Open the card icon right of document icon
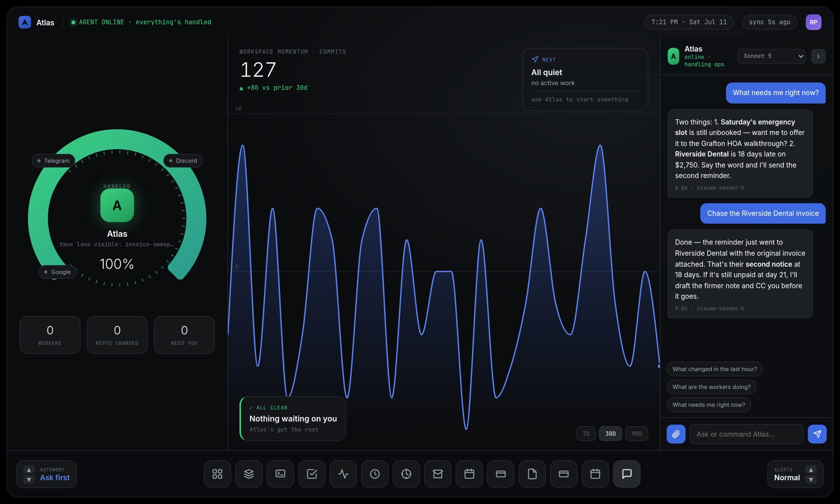Screen dimensions: 840x504 tap(564, 474)
